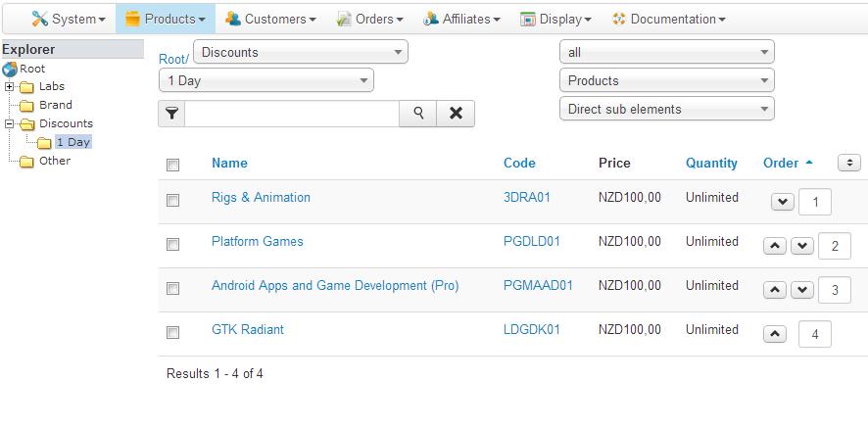Open the Direct sub elements dropdown
The image size is (868, 430).
click(x=666, y=110)
